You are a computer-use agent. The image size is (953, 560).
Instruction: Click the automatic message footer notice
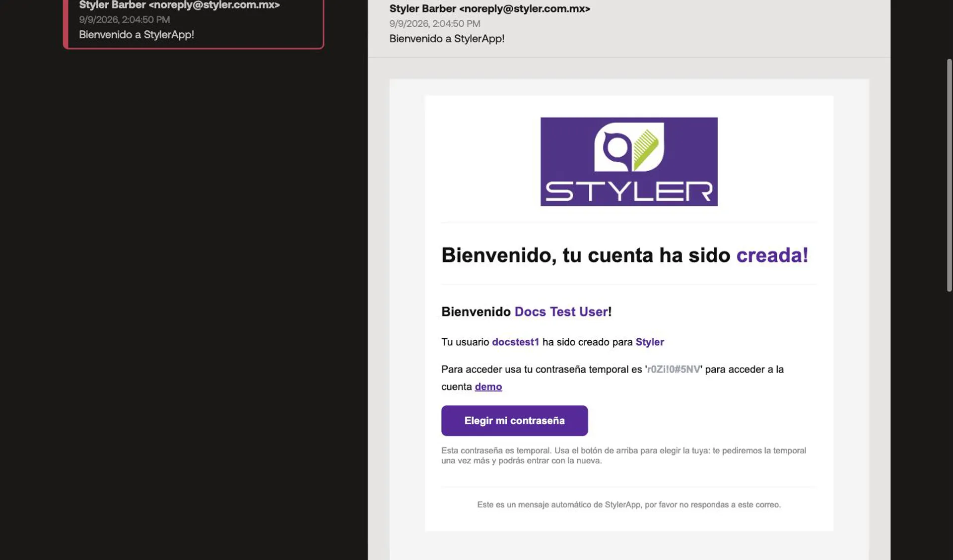coord(629,504)
